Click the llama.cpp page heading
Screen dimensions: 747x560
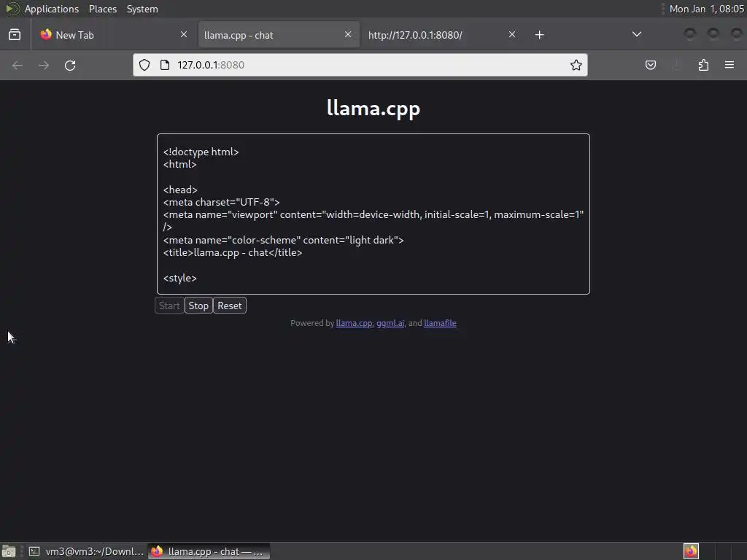click(x=373, y=108)
